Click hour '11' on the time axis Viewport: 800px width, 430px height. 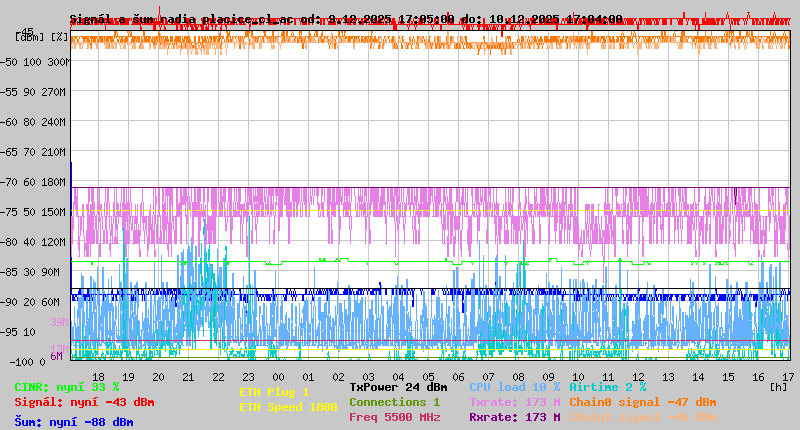[x=609, y=377]
